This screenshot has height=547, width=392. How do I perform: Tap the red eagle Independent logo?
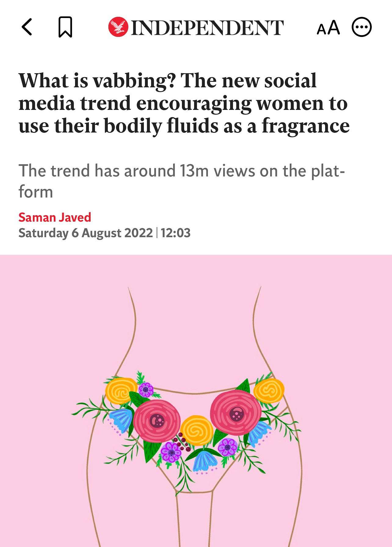click(118, 27)
